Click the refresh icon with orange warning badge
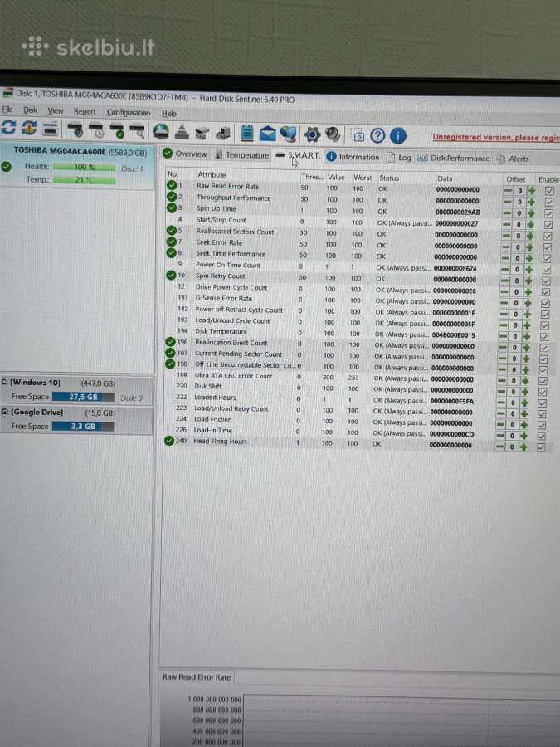 pyautogui.click(x=29, y=128)
